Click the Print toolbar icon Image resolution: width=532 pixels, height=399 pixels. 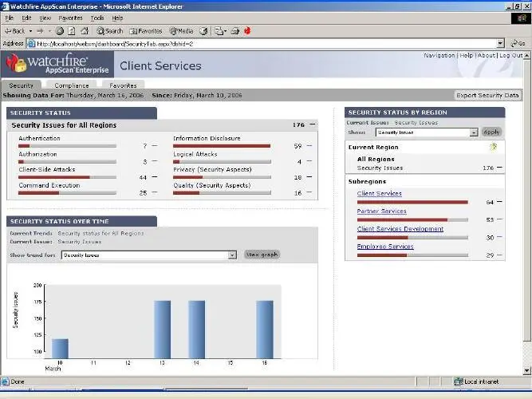coord(235,31)
